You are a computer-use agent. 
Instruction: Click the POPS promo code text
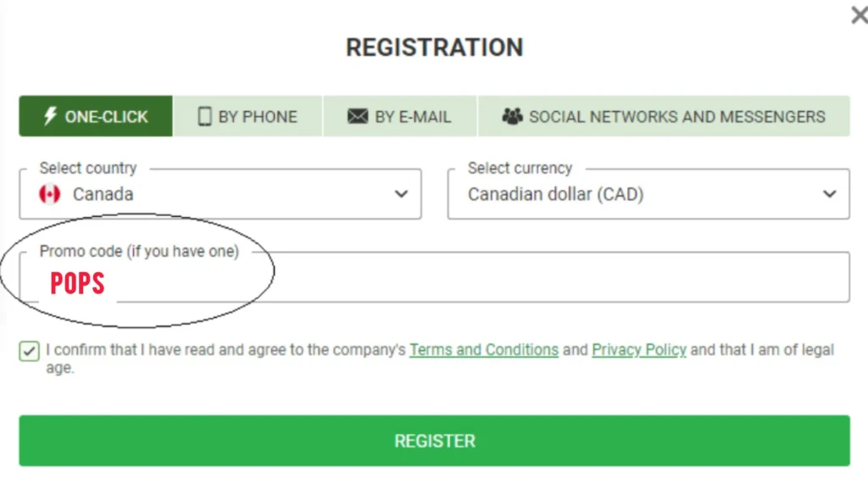tap(77, 283)
